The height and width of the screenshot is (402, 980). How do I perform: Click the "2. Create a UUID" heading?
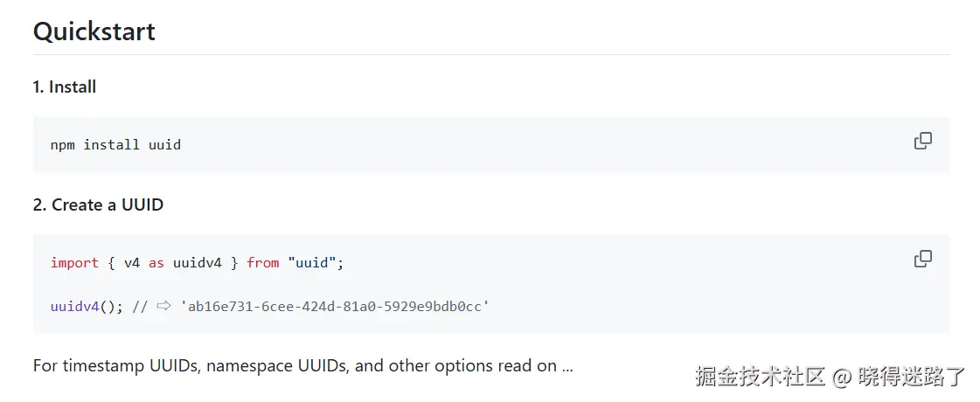[x=98, y=204]
